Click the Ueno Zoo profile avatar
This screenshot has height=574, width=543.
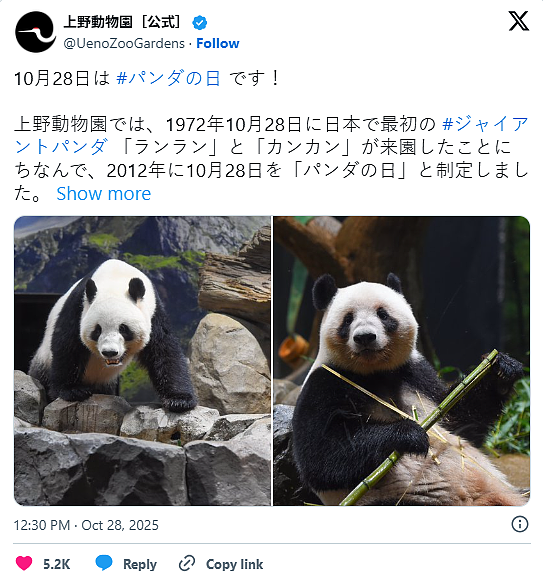coord(36,32)
